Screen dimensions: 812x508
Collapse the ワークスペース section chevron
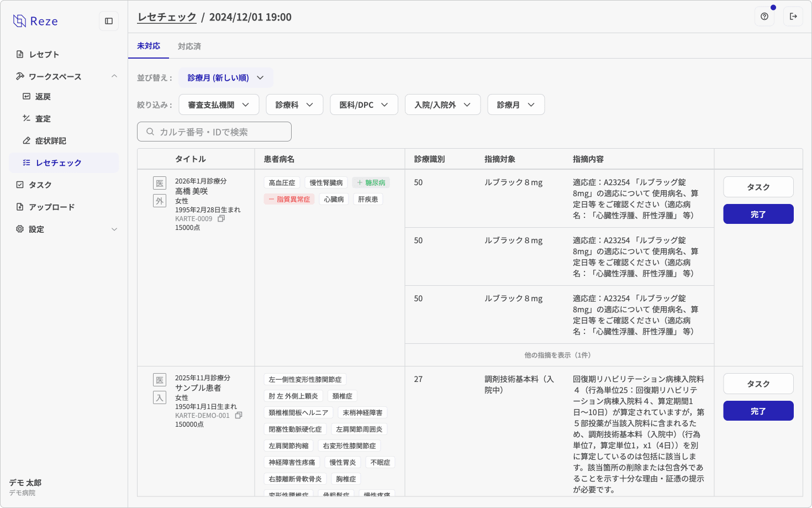(114, 76)
